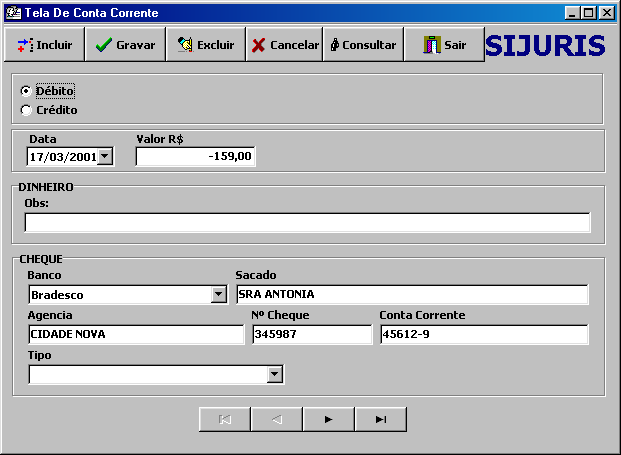Click into the Obs text field
This screenshot has height=455, width=621.
[307, 222]
